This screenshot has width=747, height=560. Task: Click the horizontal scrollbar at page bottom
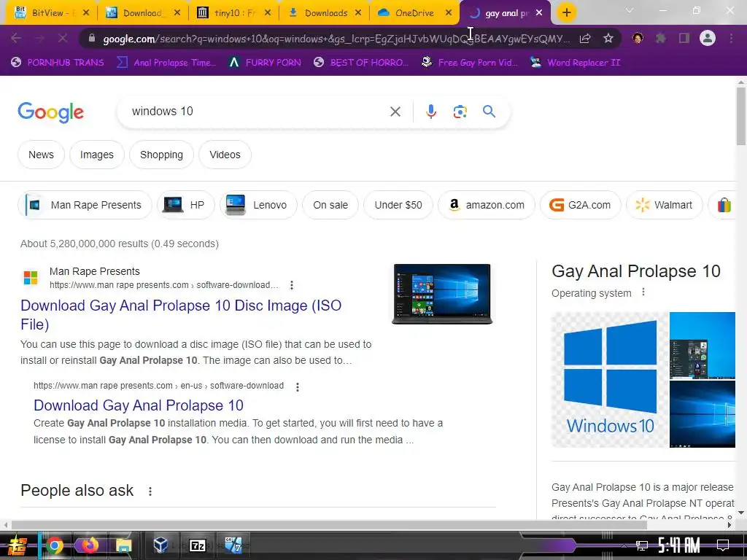click(x=329, y=525)
